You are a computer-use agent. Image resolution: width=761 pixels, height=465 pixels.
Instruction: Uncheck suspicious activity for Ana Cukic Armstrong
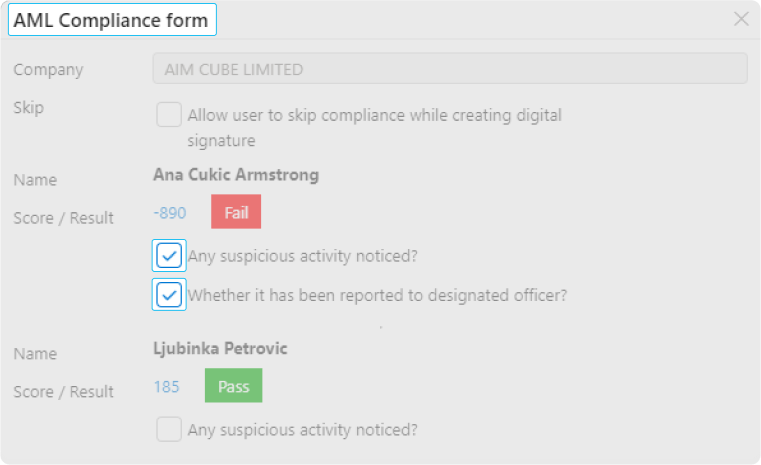169,256
